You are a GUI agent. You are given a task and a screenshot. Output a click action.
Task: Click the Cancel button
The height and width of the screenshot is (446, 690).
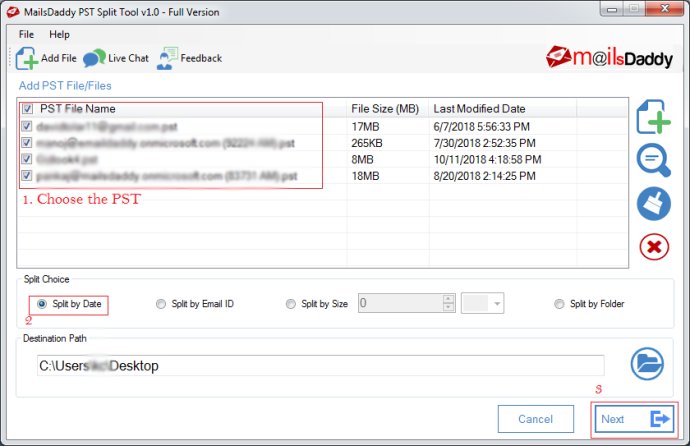point(536,419)
